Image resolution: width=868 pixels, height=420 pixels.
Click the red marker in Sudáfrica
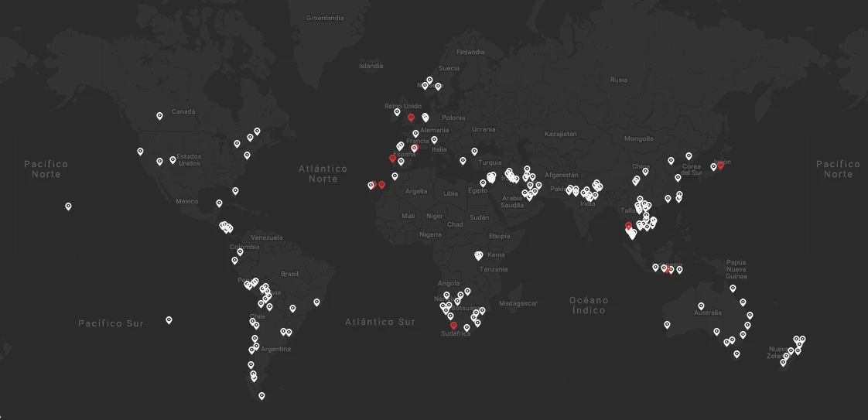pyautogui.click(x=453, y=326)
